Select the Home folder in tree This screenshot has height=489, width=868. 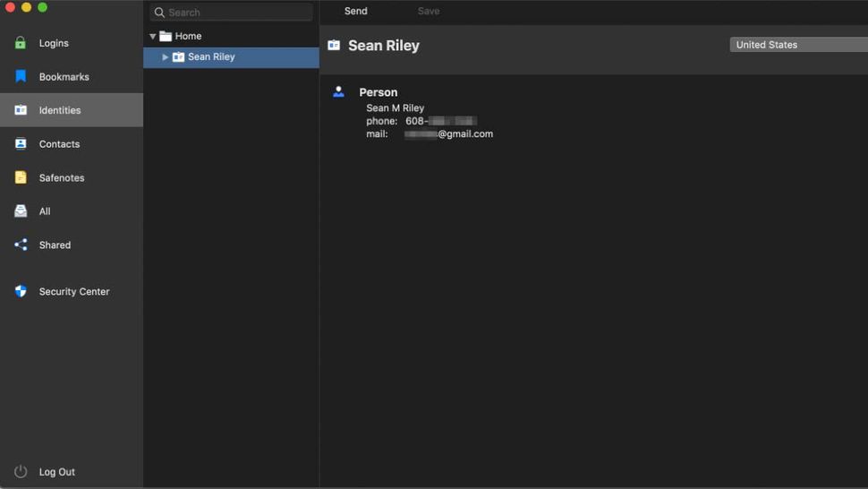(188, 36)
